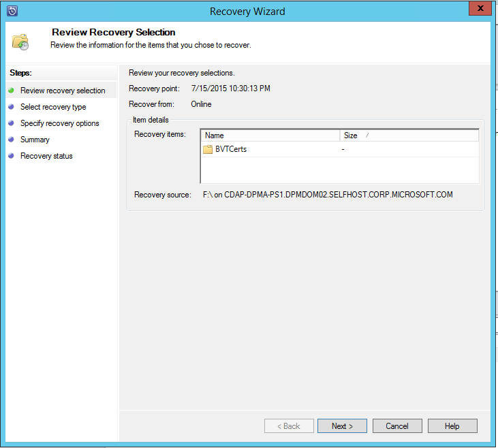Click the Item details group label
The image size is (498, 448).
[151, 120]
